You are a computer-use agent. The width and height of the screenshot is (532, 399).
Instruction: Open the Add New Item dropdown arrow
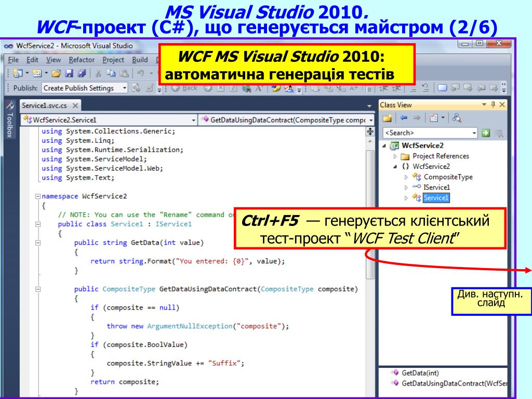[46, 73]
